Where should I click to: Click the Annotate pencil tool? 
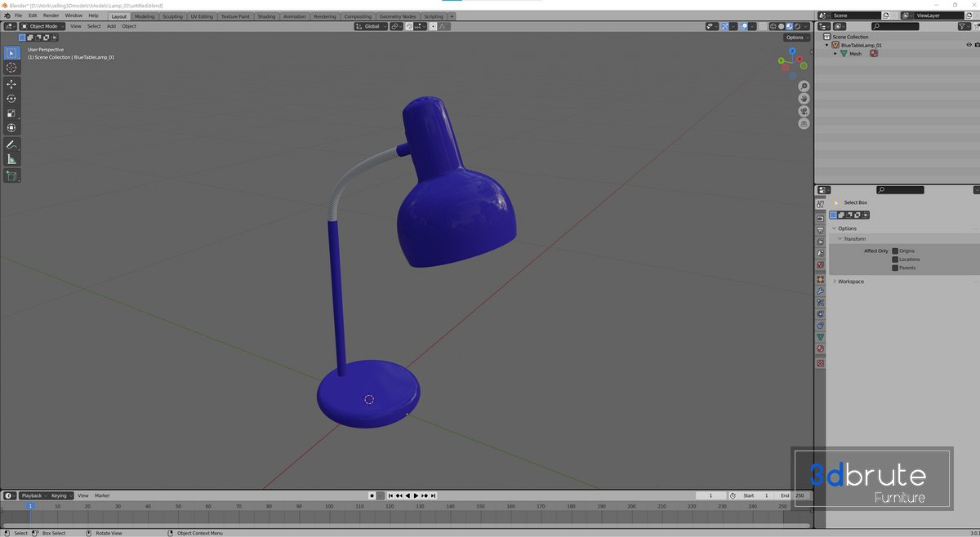pyautogui.click(x=11, y=144)
